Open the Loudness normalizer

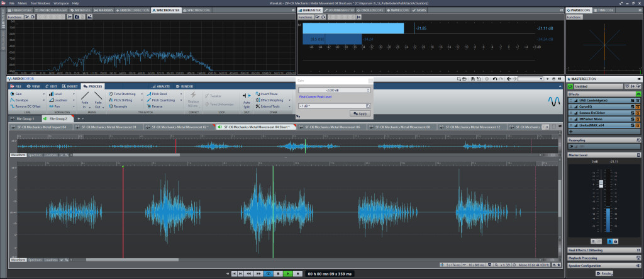coord(59,100)
